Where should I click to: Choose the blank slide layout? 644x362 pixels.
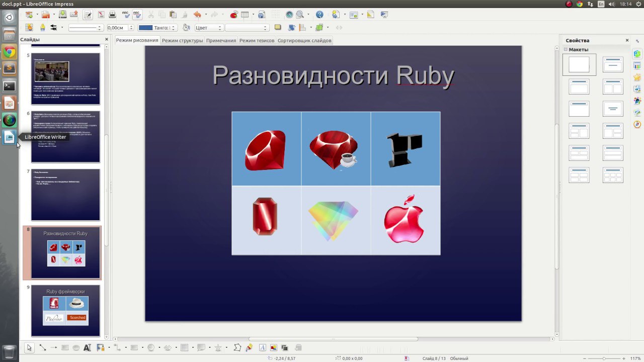(x=579, y=65)
